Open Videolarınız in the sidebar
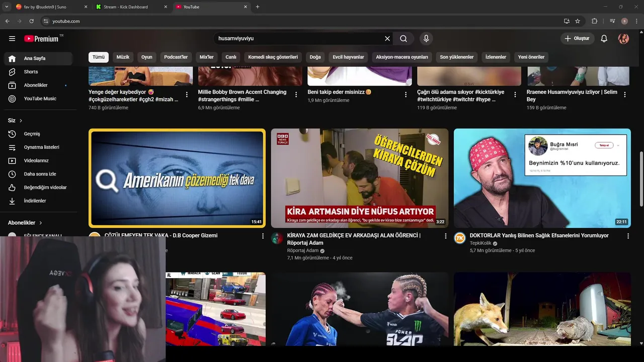Screen dimensions: 644x362 [x=39, y=160]
